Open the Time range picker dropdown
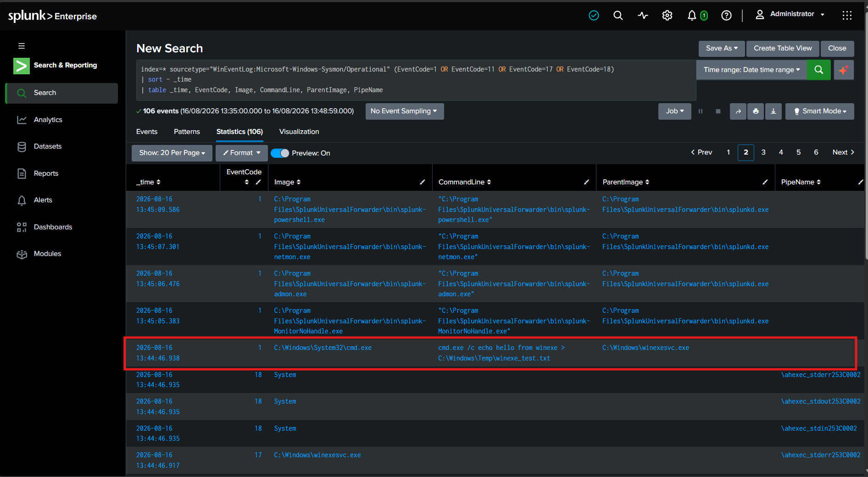 tap(751, 70)
